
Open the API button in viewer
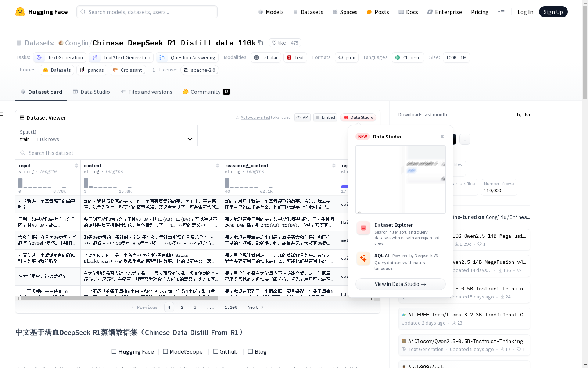302,117
